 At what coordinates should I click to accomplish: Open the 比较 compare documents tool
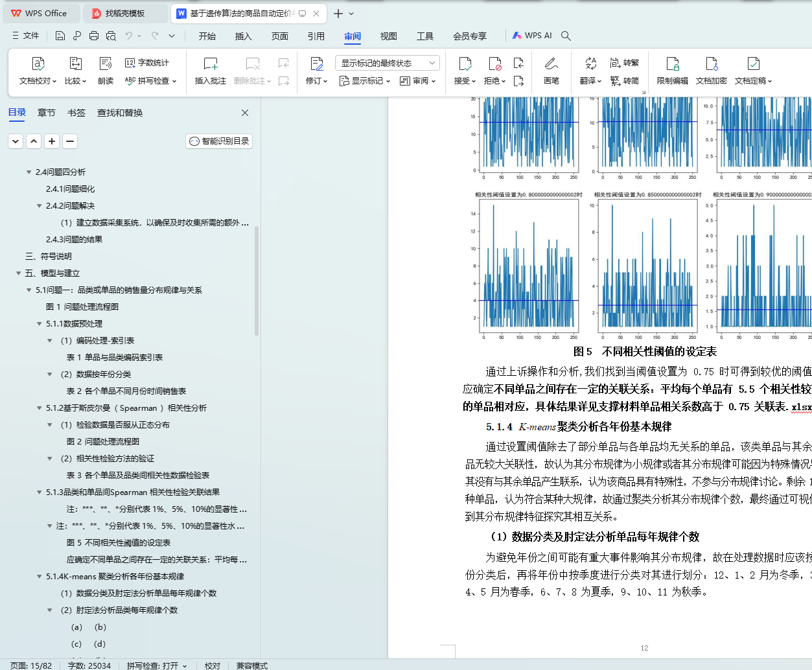click(75, 71)
